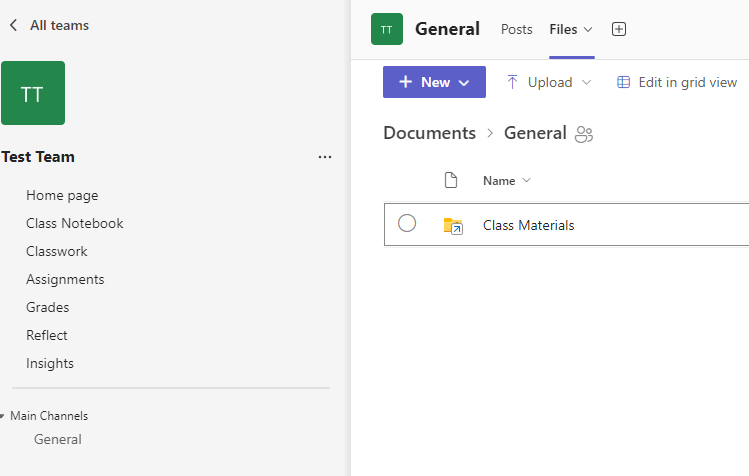The height and width of the screenshot is (476, 749).
Task: Open the Test Team more options ellipsis
Action: click(x=325, y=157)
